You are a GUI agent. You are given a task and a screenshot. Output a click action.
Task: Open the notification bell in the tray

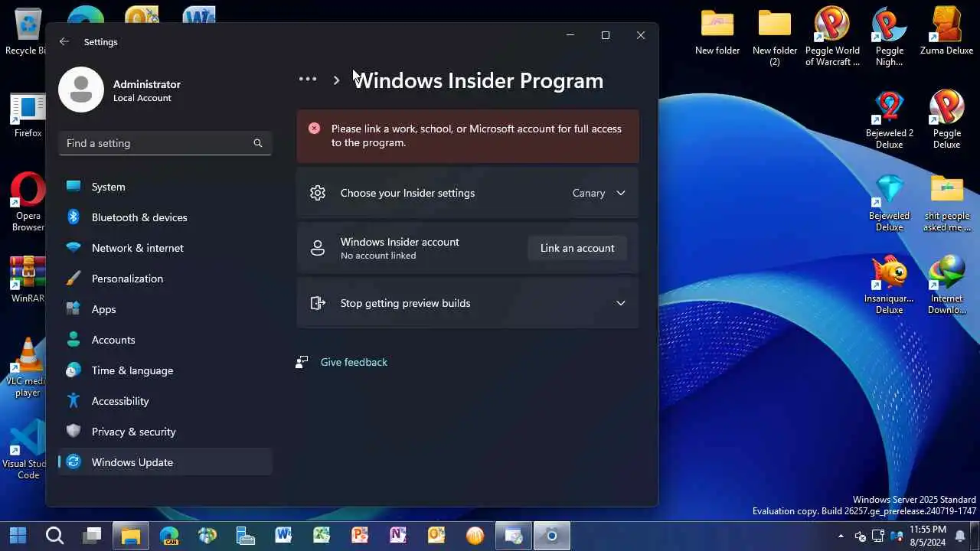click(960, 536)
